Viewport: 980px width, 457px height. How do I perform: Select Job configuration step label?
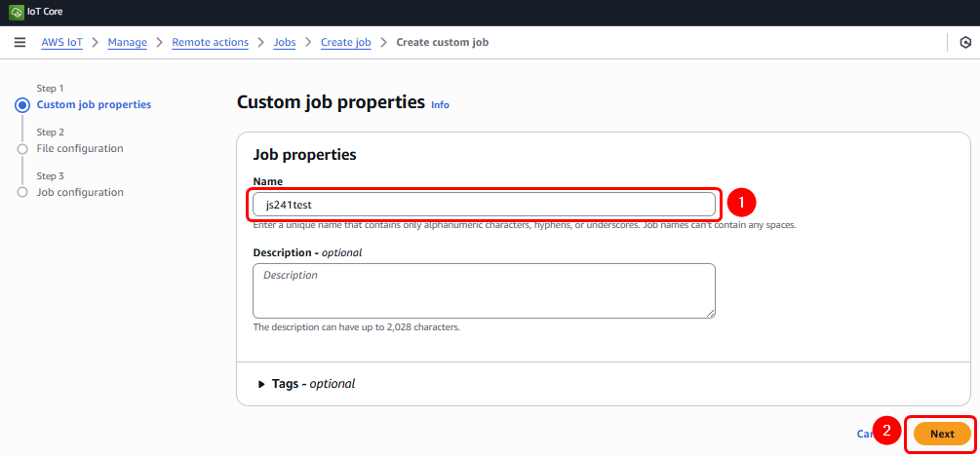coord(80,193)
